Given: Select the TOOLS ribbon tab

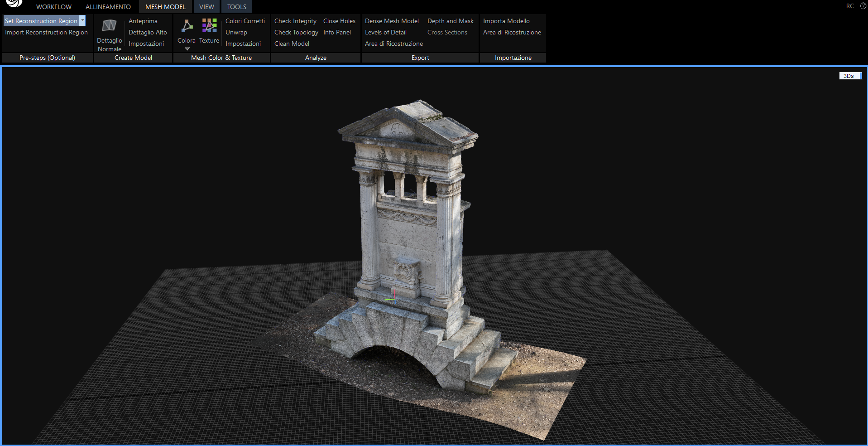Looking at the screenshot, I should 237,7.
